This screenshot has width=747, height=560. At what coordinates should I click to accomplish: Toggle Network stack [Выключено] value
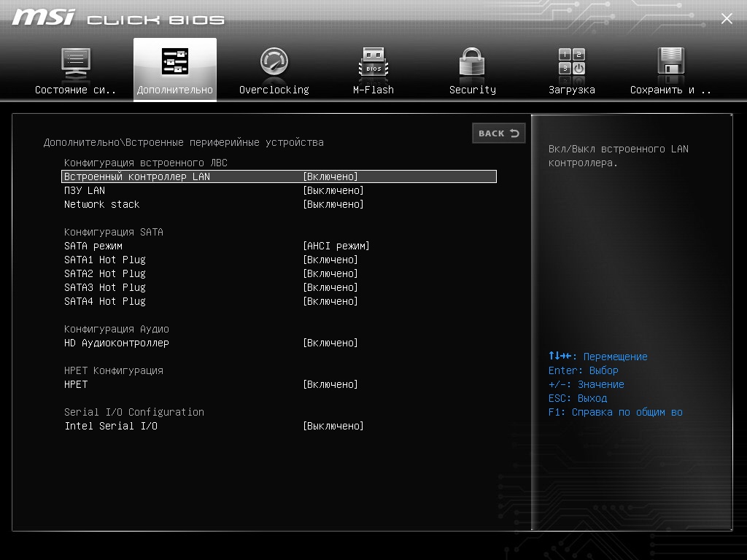click(333, 204)
